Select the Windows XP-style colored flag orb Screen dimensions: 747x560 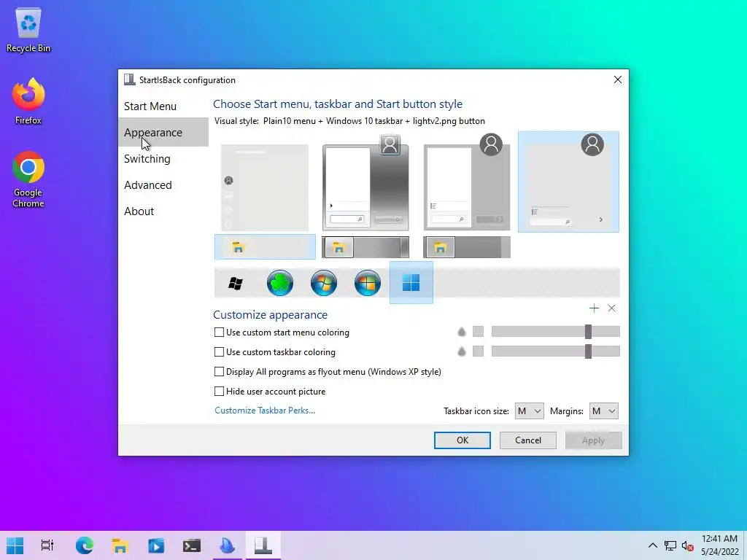point(368,283)
